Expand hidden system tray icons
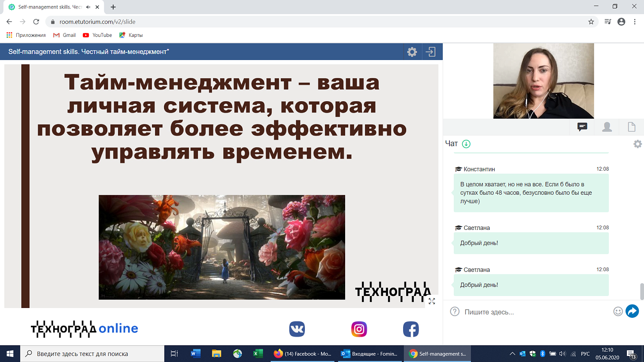Image resolution: width=644 pixels, height=362 pixels. (512, 354)
